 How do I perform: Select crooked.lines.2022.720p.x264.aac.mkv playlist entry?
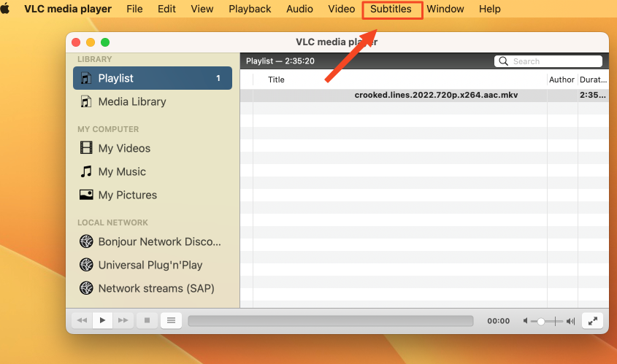coord(436,95)
